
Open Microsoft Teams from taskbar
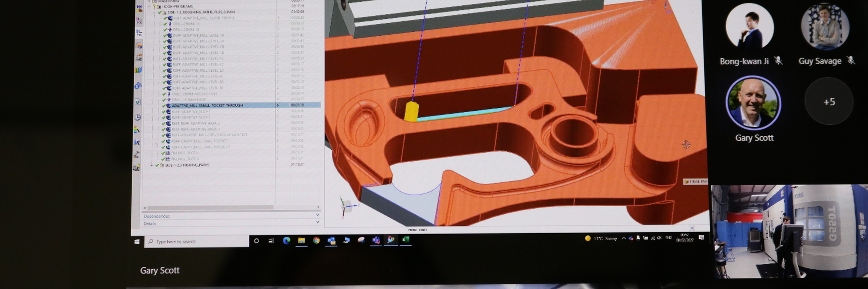coord(376,240)
